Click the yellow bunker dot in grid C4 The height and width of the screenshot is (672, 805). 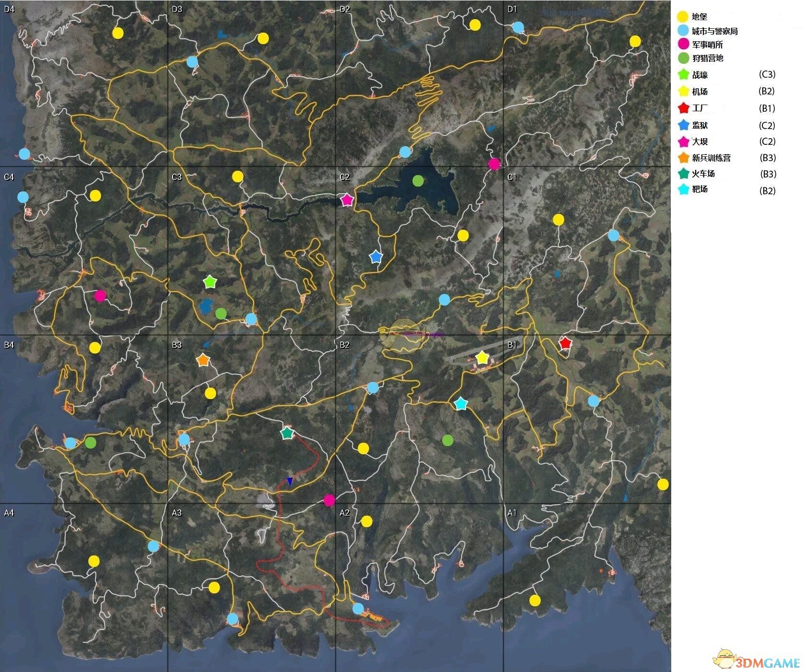(95, 196)
